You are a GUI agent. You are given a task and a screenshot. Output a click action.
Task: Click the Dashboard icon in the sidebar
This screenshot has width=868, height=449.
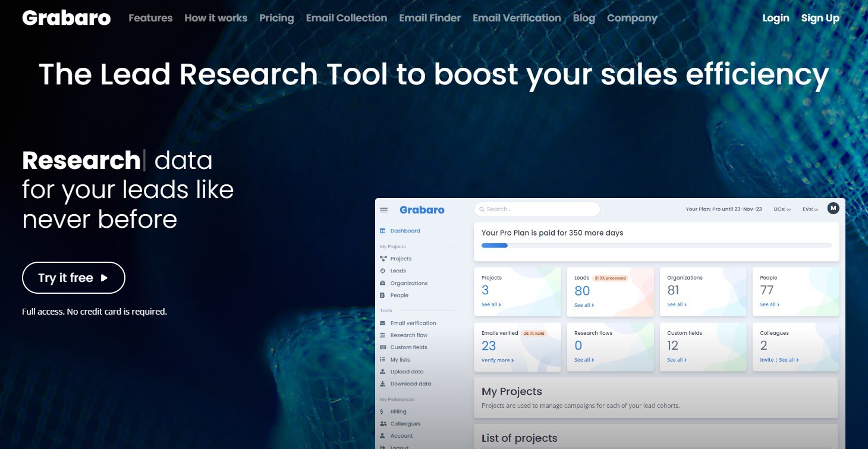pos(383,231)
